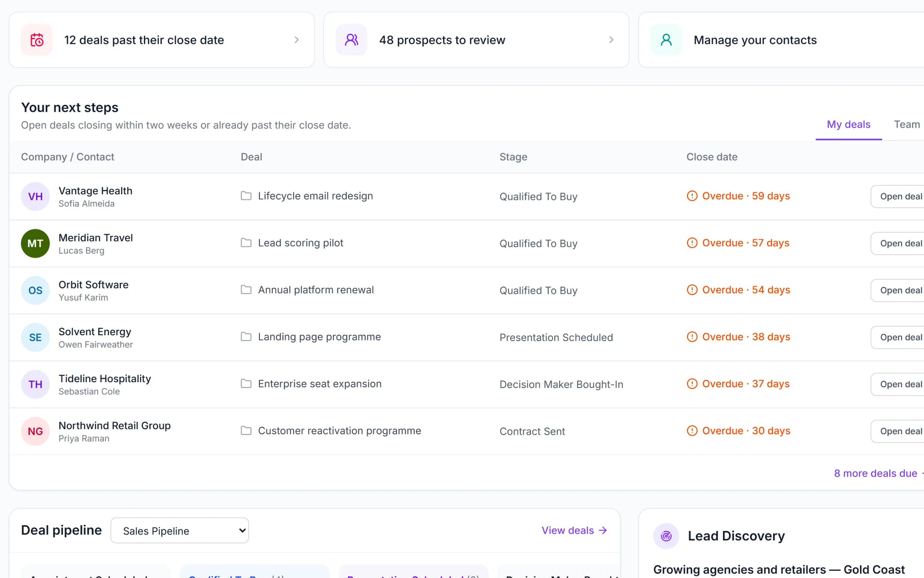This screenshot has height=578, width=924.
Task: Click the overdue calendar icon on deals card
Action: (x=37, y=40)
